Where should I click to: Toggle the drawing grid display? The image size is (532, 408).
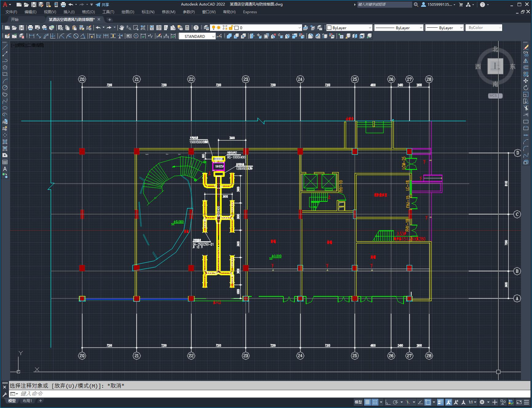tap(368, 402)
